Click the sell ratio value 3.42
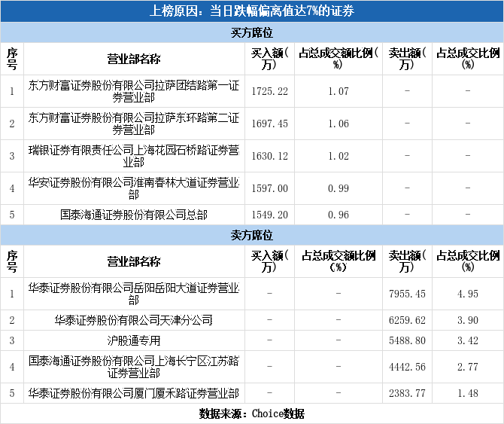504x424 pixels. click(468, 340)
